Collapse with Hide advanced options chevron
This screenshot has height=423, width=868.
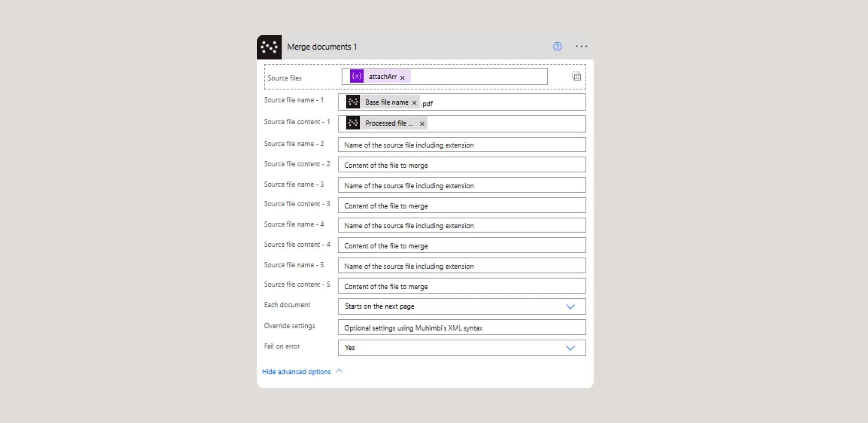339,371
